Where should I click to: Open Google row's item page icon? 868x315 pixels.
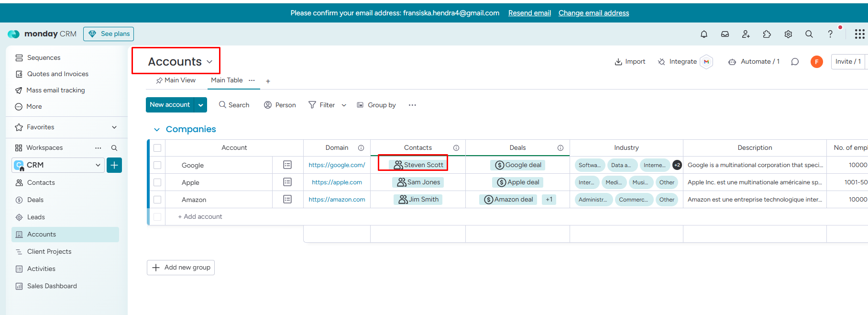click(287, 165)
